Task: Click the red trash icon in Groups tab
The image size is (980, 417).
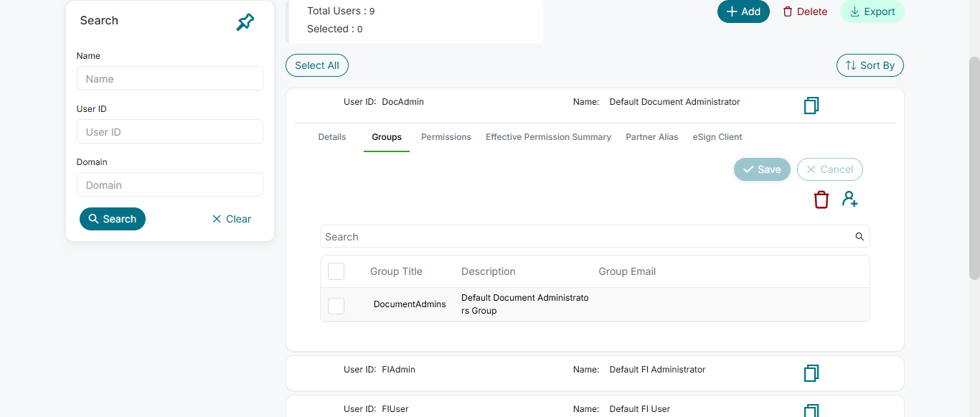Action: pyautogui.click(x=821, y=200)
